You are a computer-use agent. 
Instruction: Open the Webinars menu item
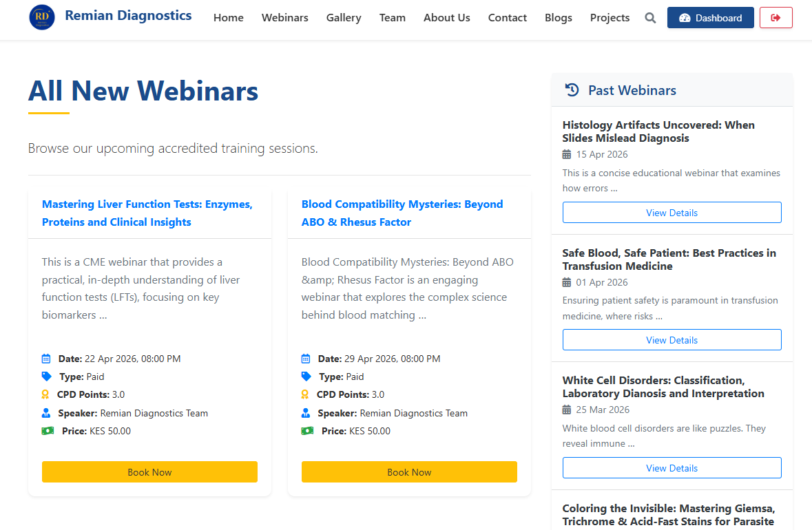285,18
